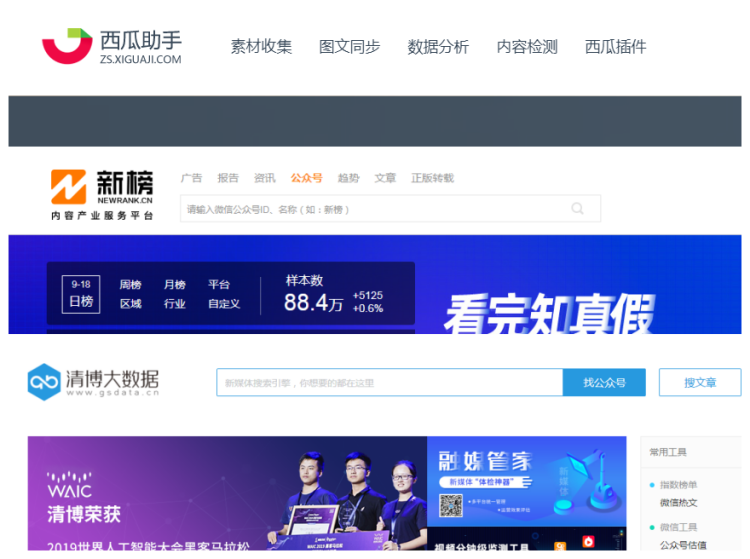The height and width of the screenshot is (559, 750).
Task: Click the 找公众号 search button
Action: [604, 383]
